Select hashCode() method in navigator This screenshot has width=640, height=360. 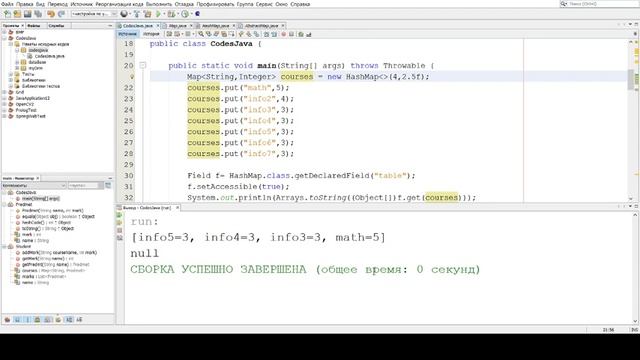coord(46,223)
